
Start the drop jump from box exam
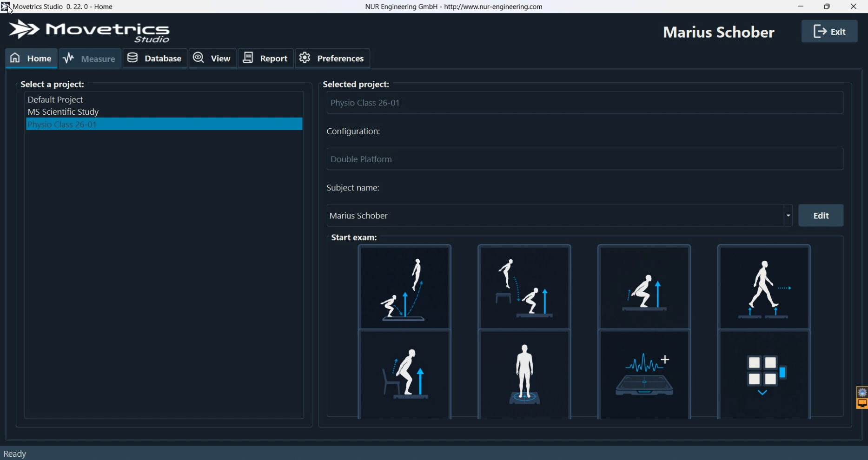(524, 287)
